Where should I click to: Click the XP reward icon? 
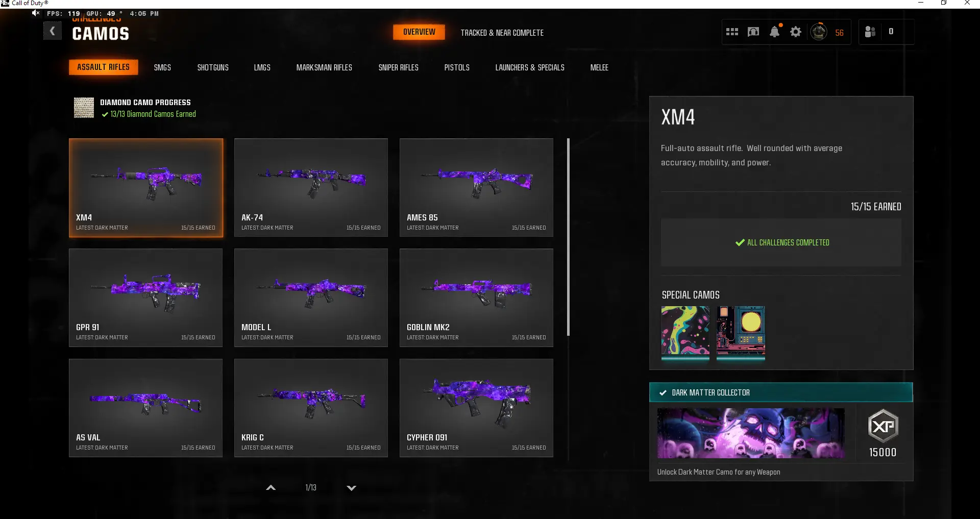pos(883,426)
